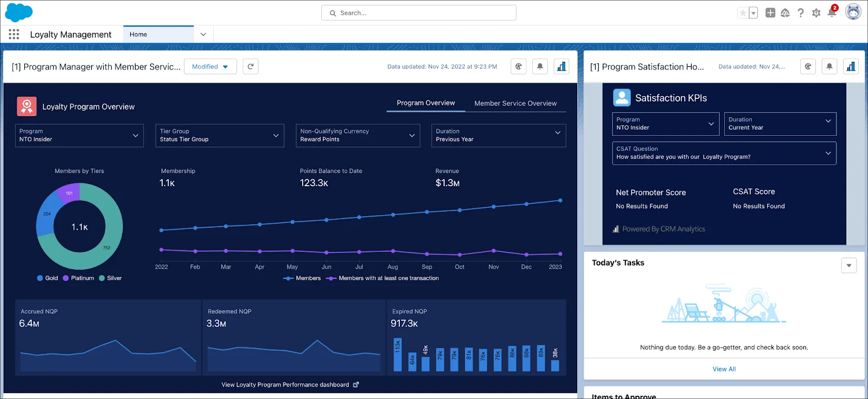Open the favorites star icon
868x399 pixels.
(743, 13)
